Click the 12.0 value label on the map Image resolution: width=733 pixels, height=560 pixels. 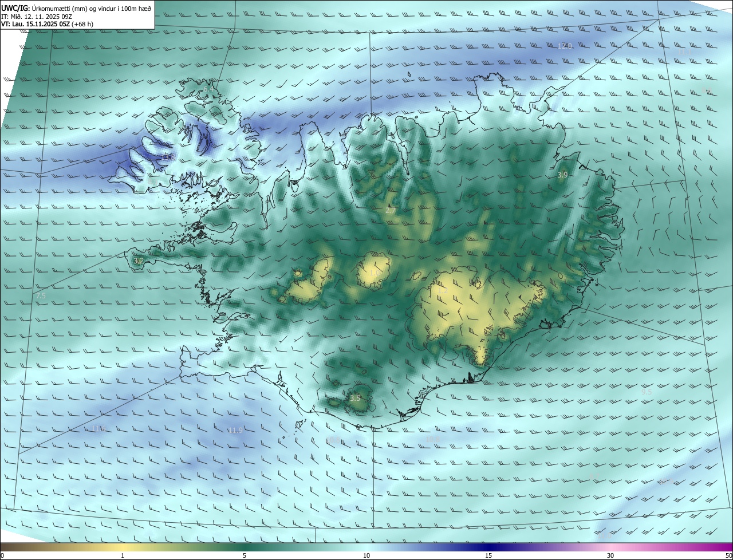pyautogui.click(x=565, y=46)
